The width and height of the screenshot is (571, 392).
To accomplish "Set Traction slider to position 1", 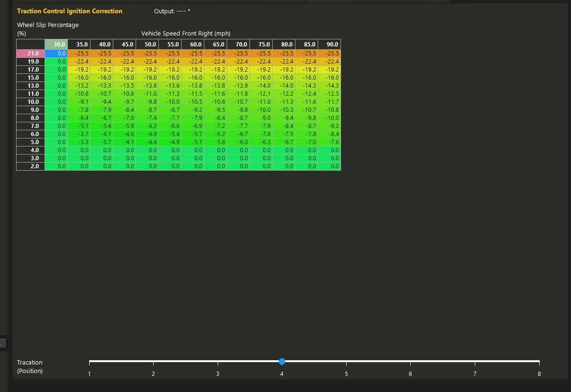I will coord(89,362).
